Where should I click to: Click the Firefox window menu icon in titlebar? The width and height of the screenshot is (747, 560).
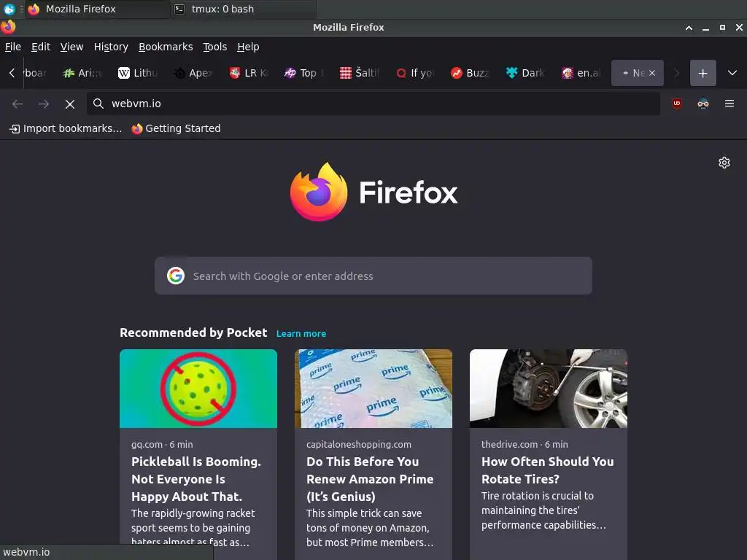coord(8,27)
